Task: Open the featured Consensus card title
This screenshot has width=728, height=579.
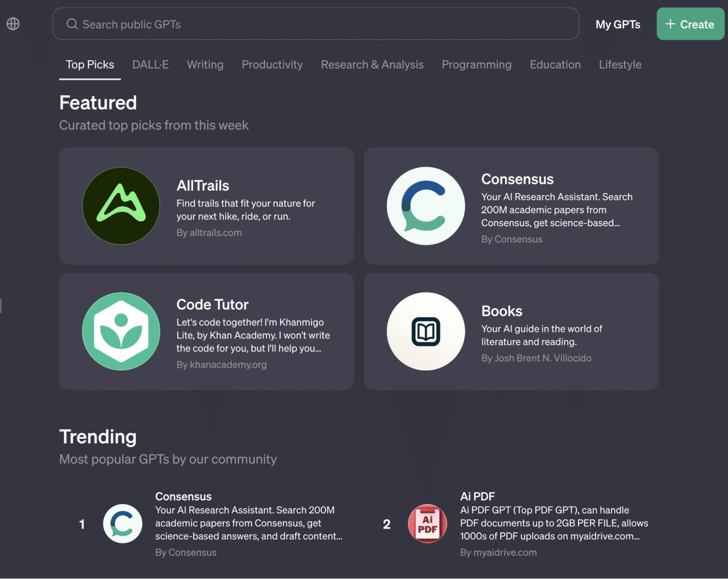Action: 517,179
